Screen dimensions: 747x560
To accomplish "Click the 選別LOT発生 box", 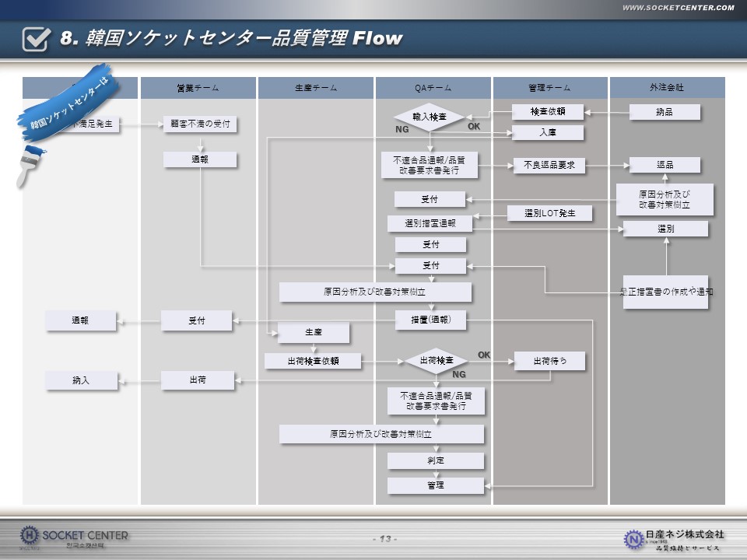I will [549, 213].
